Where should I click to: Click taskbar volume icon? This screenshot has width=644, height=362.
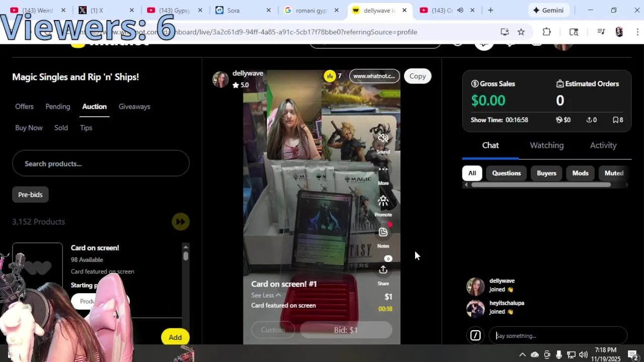[x=583, y=355]
